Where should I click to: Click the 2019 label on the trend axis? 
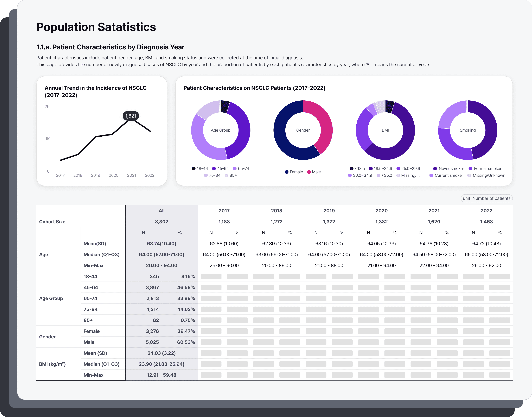click(x=95, y=175)
